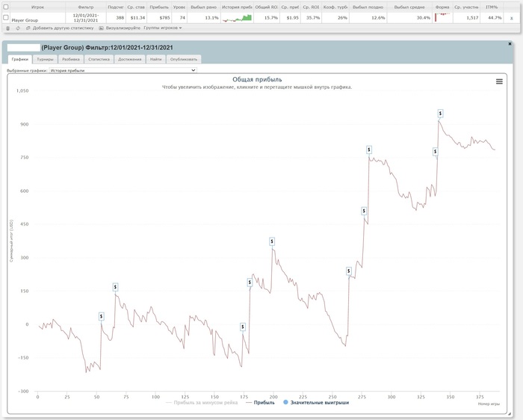Tick the header select-all checkbox
Screen dimensions: 523x420
(x=6, y=7)
